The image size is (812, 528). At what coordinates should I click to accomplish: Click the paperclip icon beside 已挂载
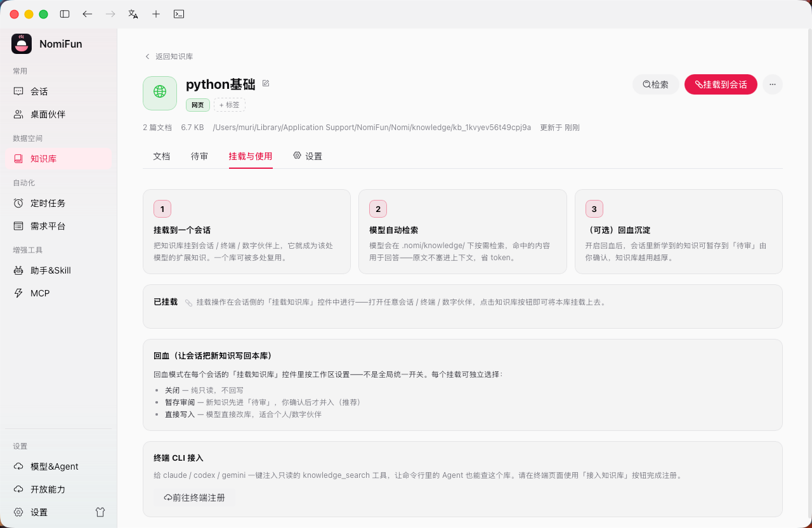(x=188, y=303)
